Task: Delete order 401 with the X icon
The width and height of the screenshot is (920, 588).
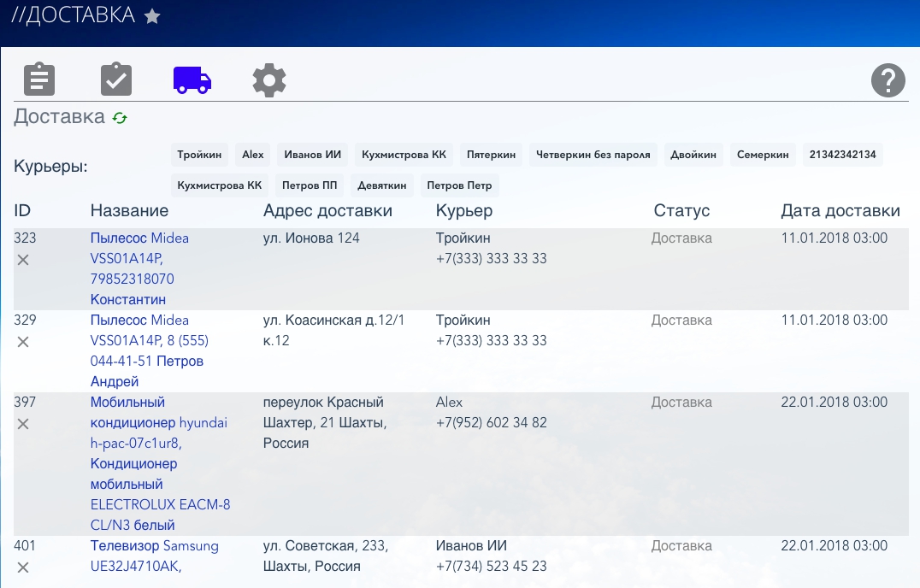Action: point(23,567)
